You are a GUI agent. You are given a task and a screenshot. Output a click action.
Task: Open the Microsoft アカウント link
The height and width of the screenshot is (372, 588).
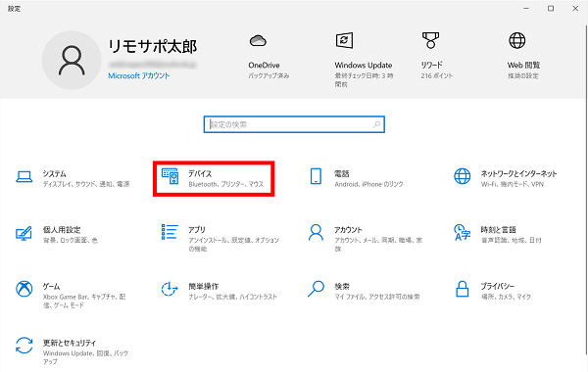[x=139, y=75]
